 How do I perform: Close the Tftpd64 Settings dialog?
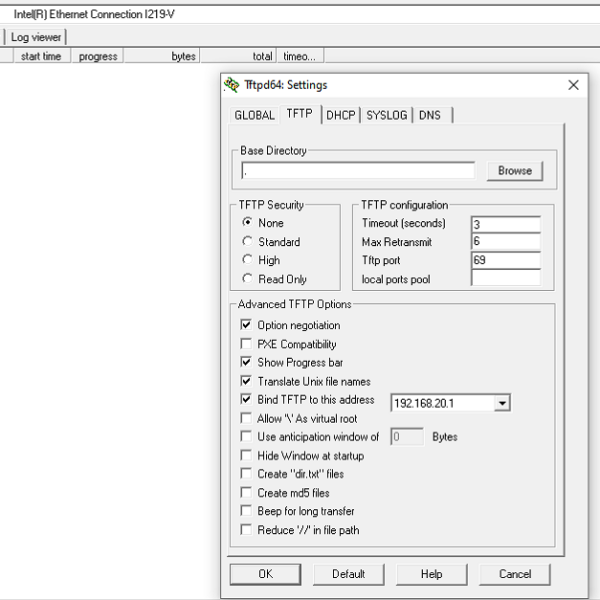coord(573,85)
